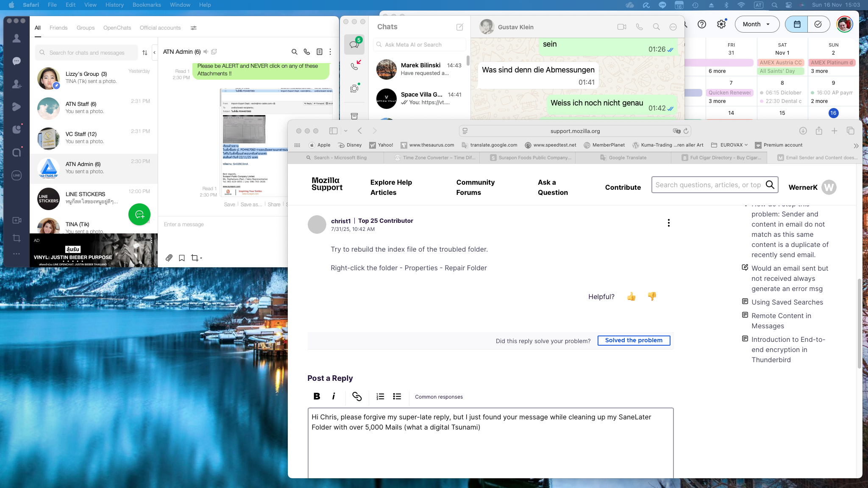Toggle bold formatting in Post a Reply
Image resolution: width=868 pixels, height=488 pixels.
click(317, 396)
